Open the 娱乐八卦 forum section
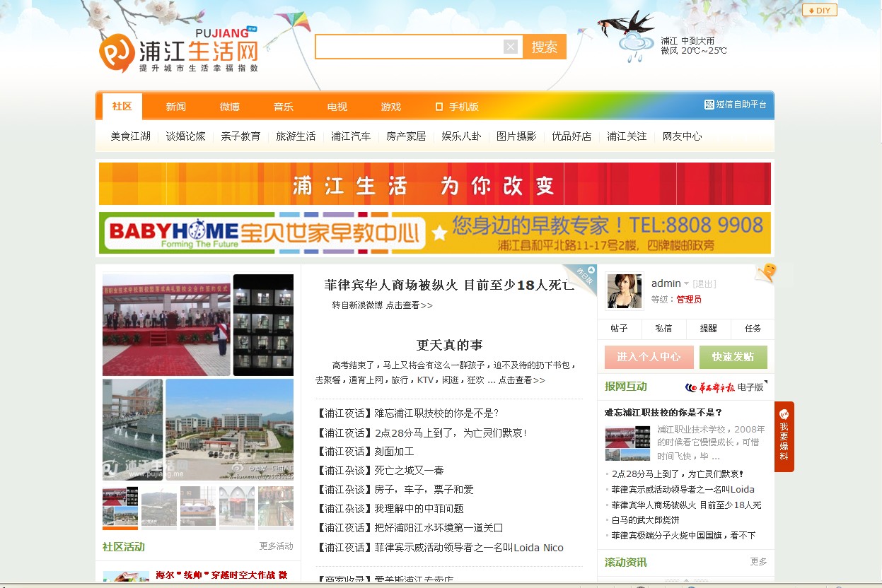 click(x=461, y=136)
